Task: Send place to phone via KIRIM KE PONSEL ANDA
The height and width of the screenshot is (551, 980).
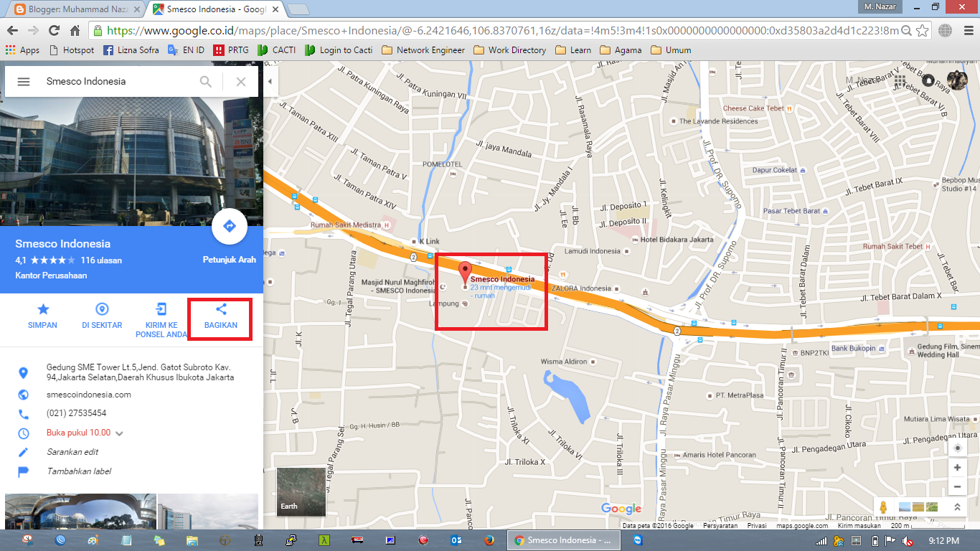Action: coord(161,310)
